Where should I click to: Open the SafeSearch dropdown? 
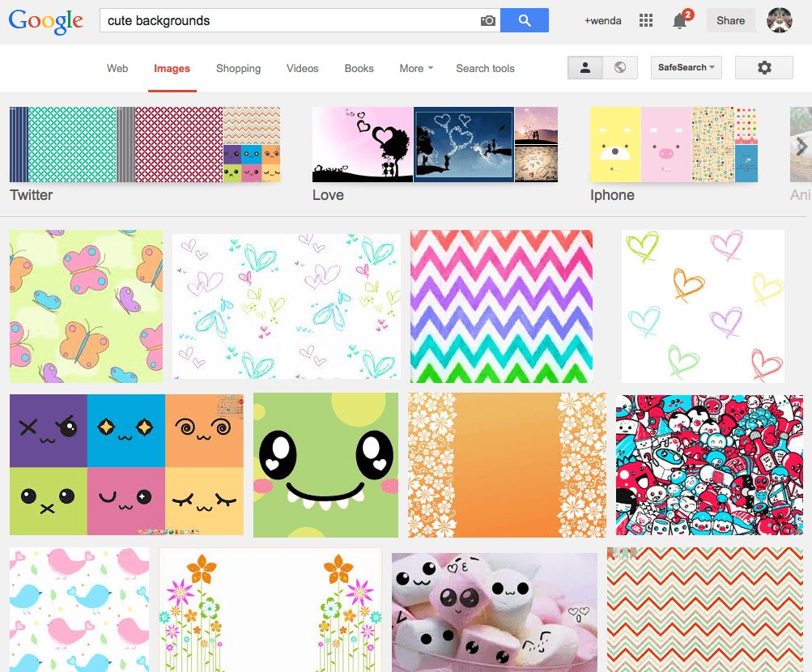click(x=686, y=67)
